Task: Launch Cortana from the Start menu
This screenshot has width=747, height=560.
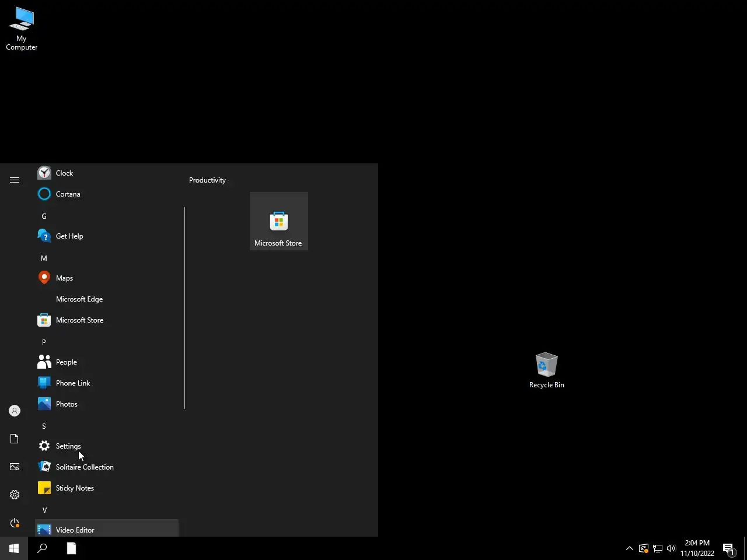Action: [107, 194]
